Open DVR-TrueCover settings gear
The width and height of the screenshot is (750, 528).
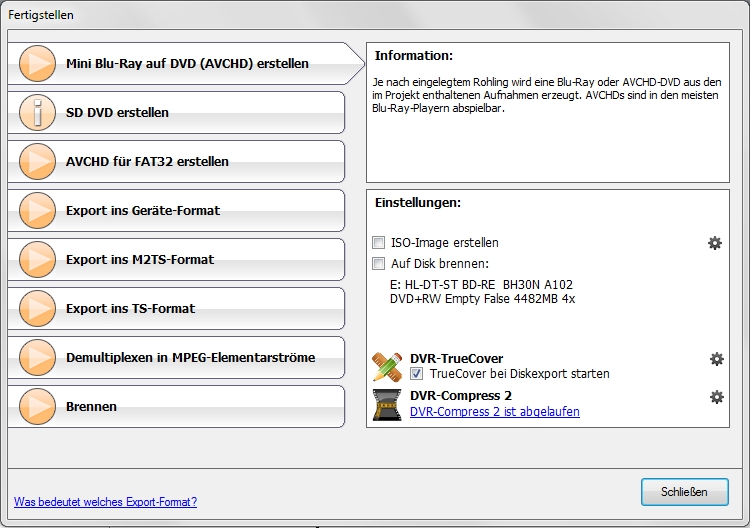pos(717,359)
